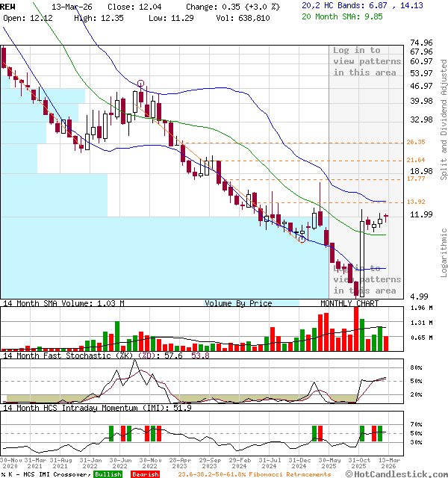
Task: Click the Bearish red legend box
Action: coord(145,474)
